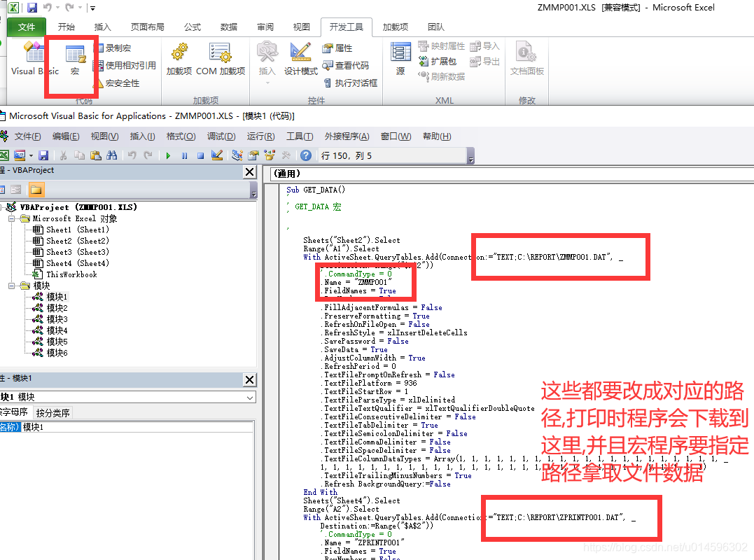
Task: Switch to the 页面布局 ribbon tab
Action: [x=147, y=27]
